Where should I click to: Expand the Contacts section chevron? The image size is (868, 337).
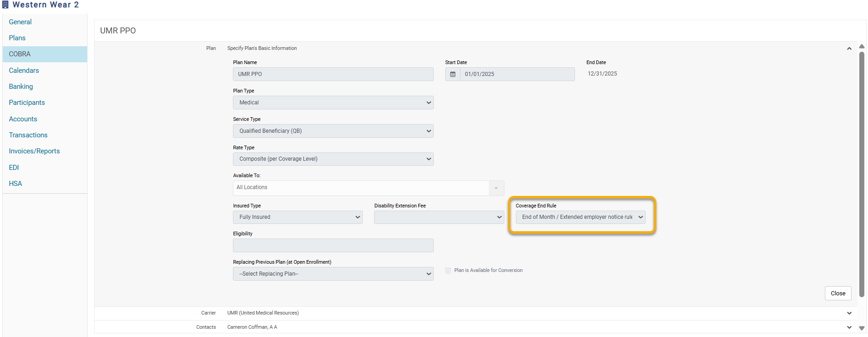click(849, 327)
